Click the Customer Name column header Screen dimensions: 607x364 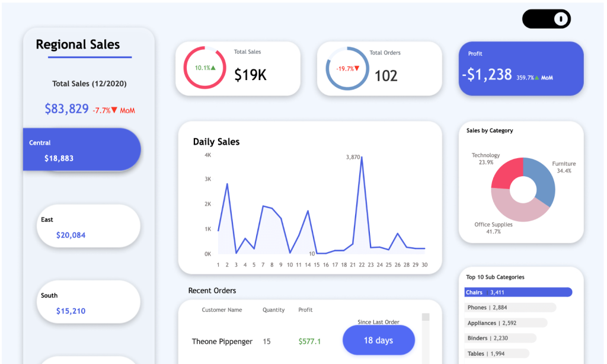coord(222,310)
